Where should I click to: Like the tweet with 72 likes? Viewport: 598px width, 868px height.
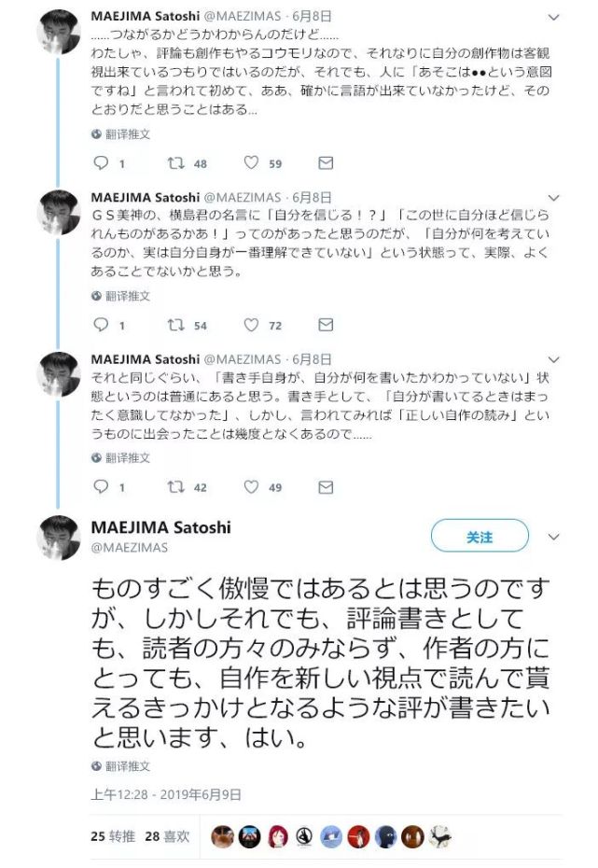click(x=251, y=325)
